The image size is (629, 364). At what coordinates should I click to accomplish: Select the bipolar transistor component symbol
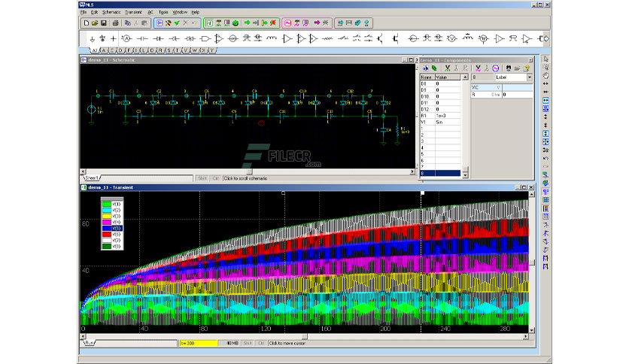[x=380, y=39]
